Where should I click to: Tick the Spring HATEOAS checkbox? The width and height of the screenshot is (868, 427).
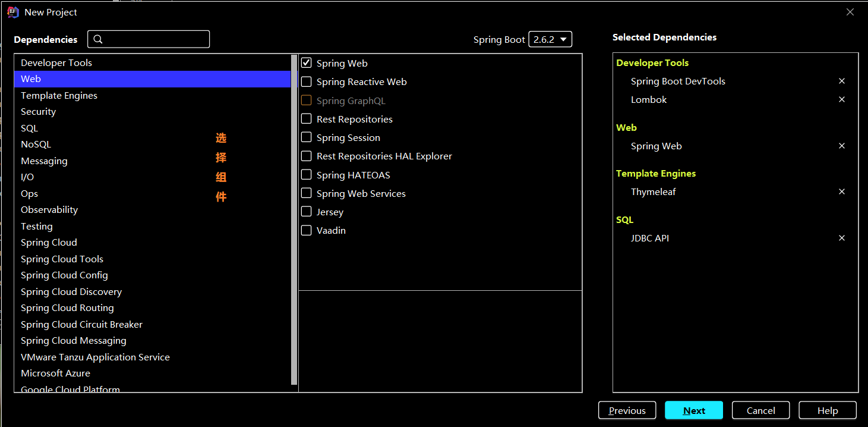(x=307, y=175)
